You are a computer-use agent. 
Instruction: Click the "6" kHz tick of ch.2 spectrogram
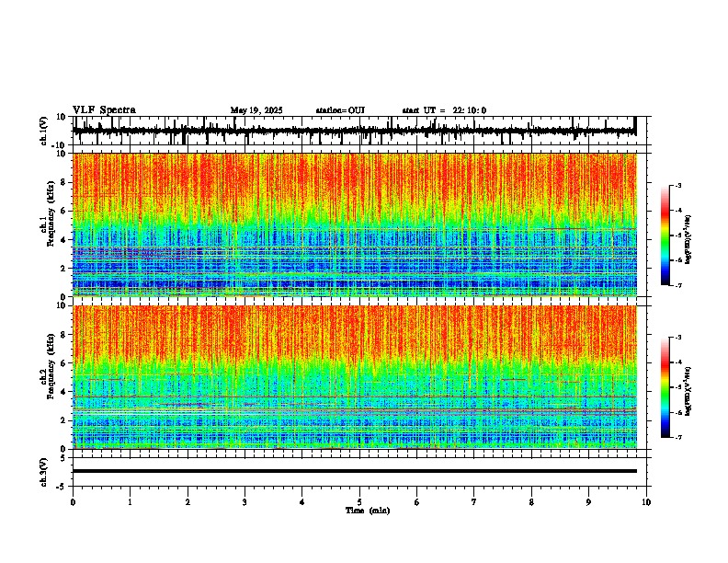(x=63, y=363)
